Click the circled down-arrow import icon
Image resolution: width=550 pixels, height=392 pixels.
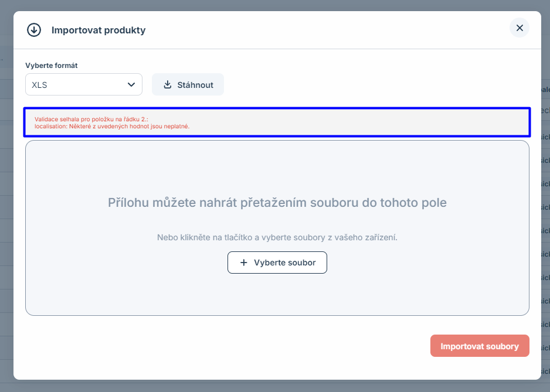(34, 30)
